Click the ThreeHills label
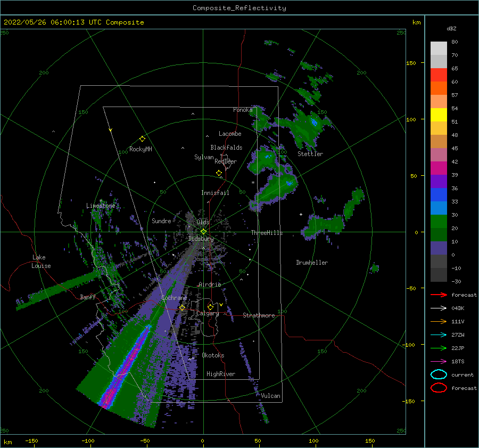 pos(267,233)
